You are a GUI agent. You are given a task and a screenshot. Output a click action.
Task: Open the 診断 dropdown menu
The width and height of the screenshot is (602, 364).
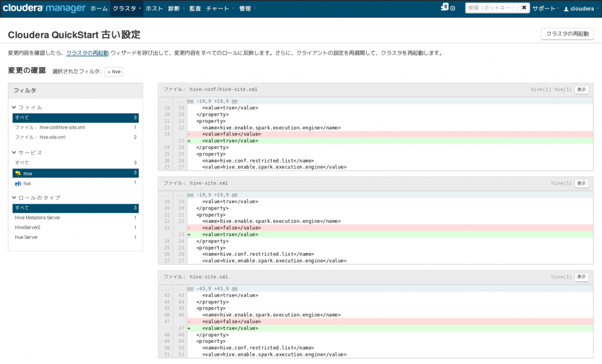point(176,8)
